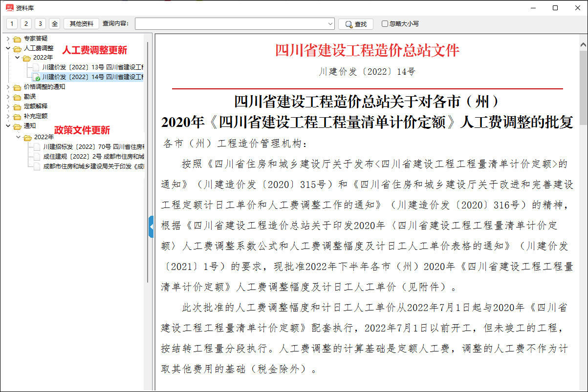Click the document vertical scrollbar
Image resolution: width=588 pixels, height=392 pixels.
[583, 195]
